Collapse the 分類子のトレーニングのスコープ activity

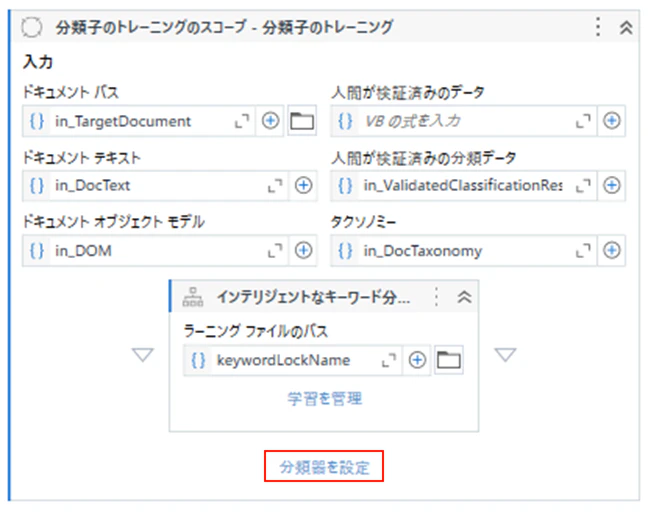point(626,28)
